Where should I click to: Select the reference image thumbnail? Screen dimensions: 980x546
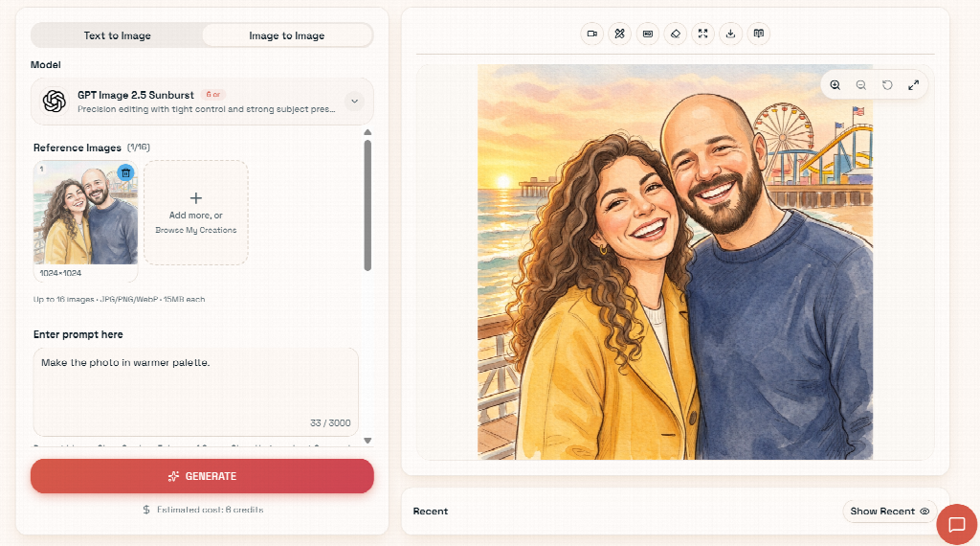[85, 213]
